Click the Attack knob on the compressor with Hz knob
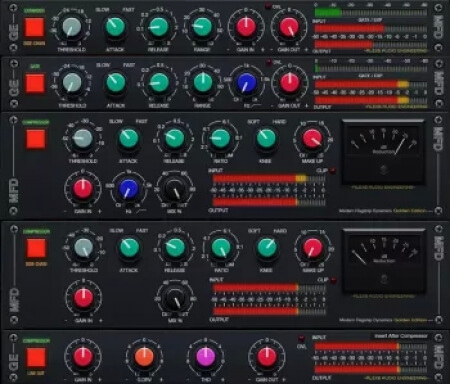Screen dimensions: 450x384 point(129,138)
